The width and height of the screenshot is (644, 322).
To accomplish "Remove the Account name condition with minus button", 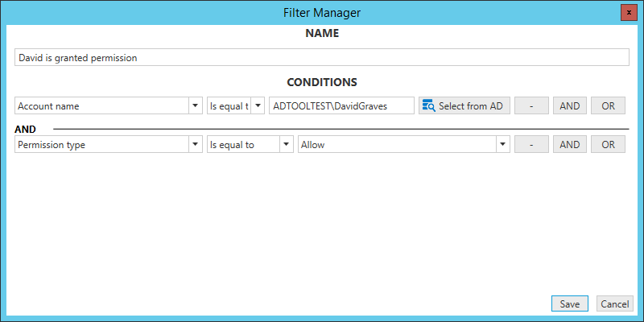I will (531, 105).
